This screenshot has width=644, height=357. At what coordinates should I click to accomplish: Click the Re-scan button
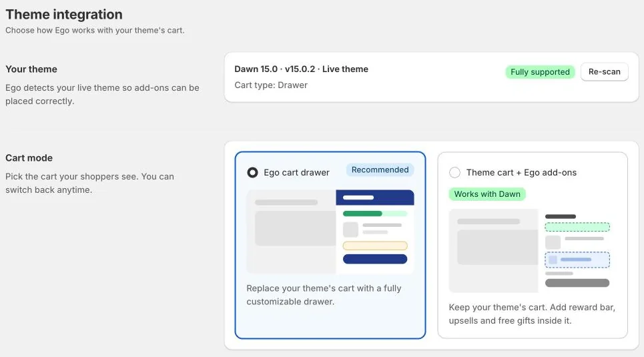click(604, 72)
